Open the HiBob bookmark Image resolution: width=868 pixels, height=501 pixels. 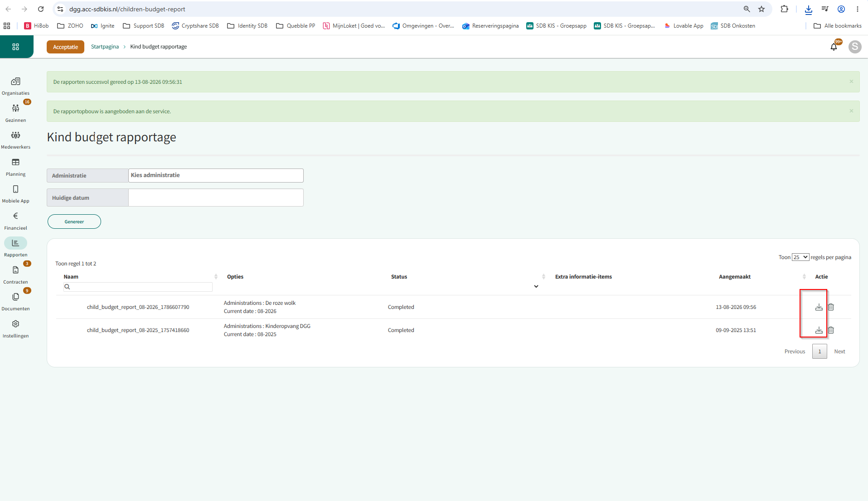[x=36, y=26]
